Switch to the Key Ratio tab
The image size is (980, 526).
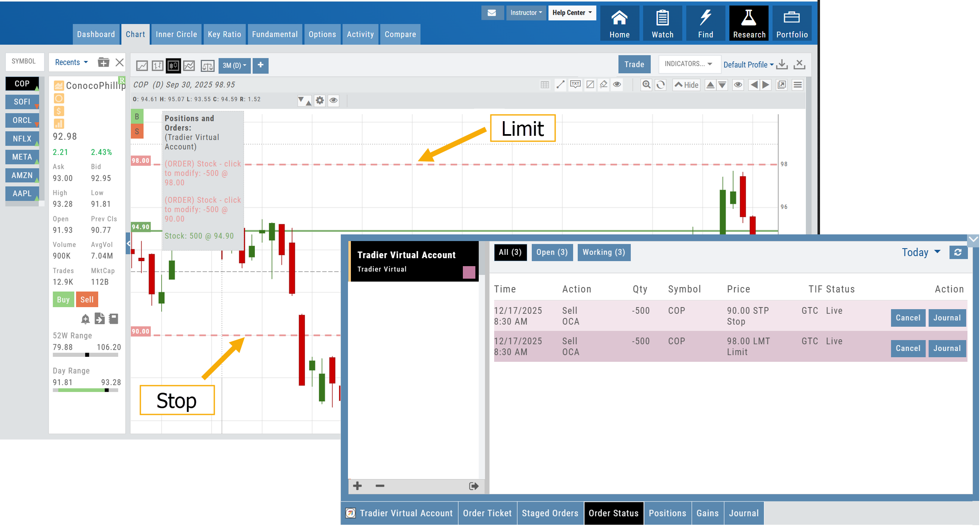[224, 34]
